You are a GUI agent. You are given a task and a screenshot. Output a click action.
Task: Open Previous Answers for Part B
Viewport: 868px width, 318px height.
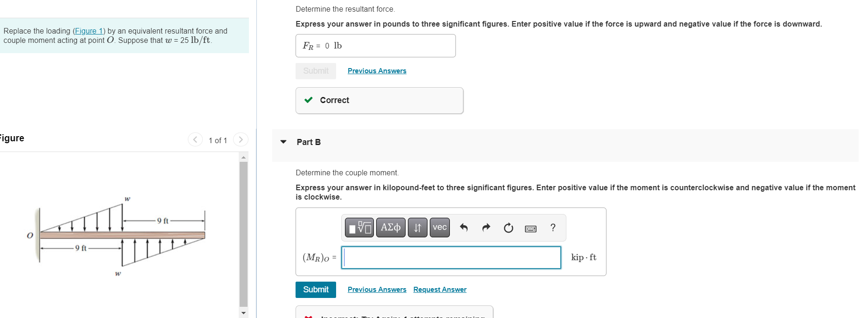click(377, 290)
